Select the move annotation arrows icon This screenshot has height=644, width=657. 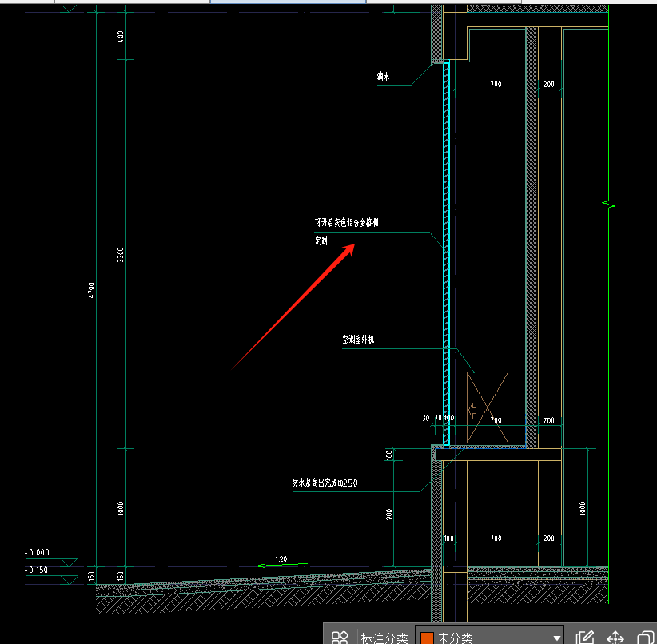(x=615, y=638)
